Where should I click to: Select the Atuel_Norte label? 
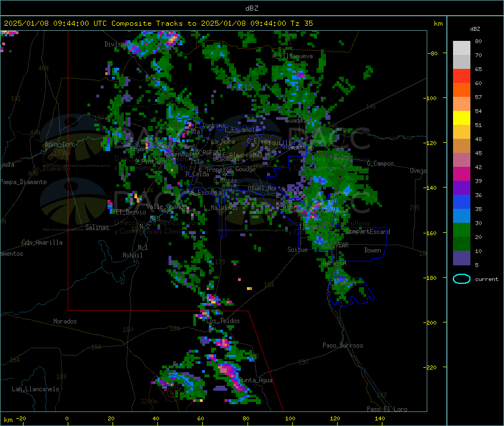click(x=266, y=188)
